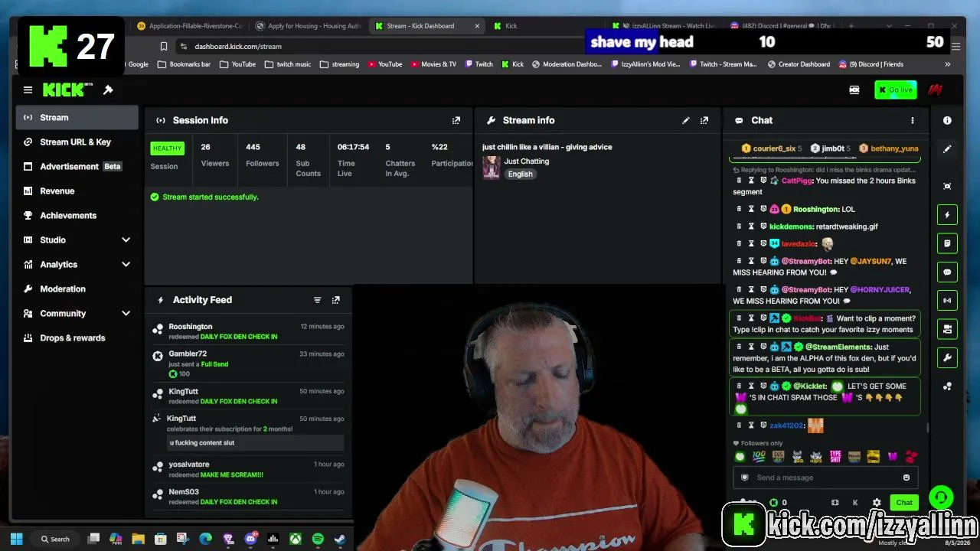Expand the Analytics section chevron
Screen dimensions: 980x551
point(126,265)
